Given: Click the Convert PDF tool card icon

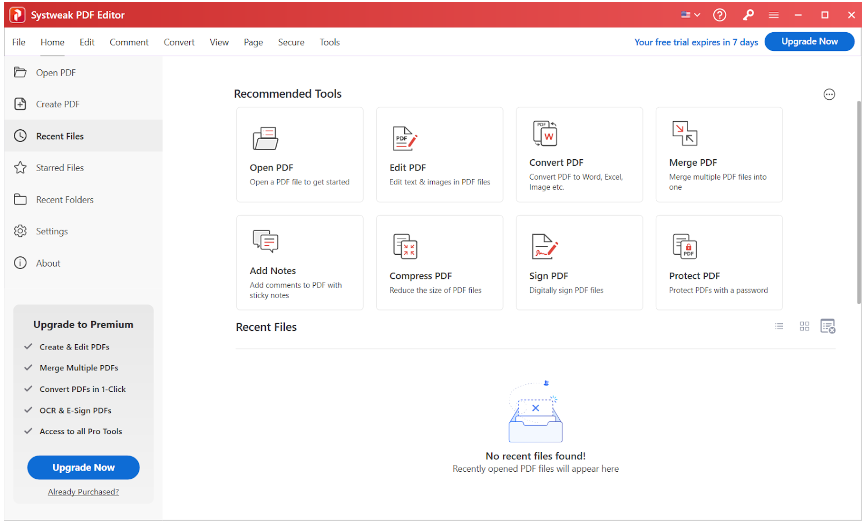Looking at the screenshot, I should pos(545,134).
